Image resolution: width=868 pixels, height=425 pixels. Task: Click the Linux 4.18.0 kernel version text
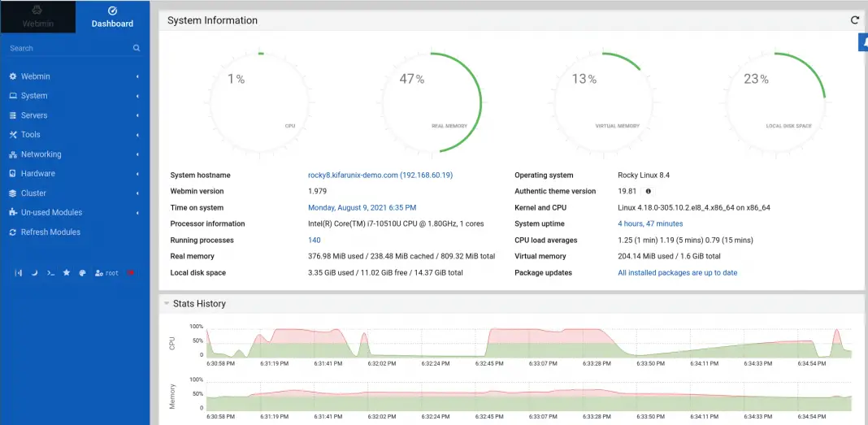(693, 207)
